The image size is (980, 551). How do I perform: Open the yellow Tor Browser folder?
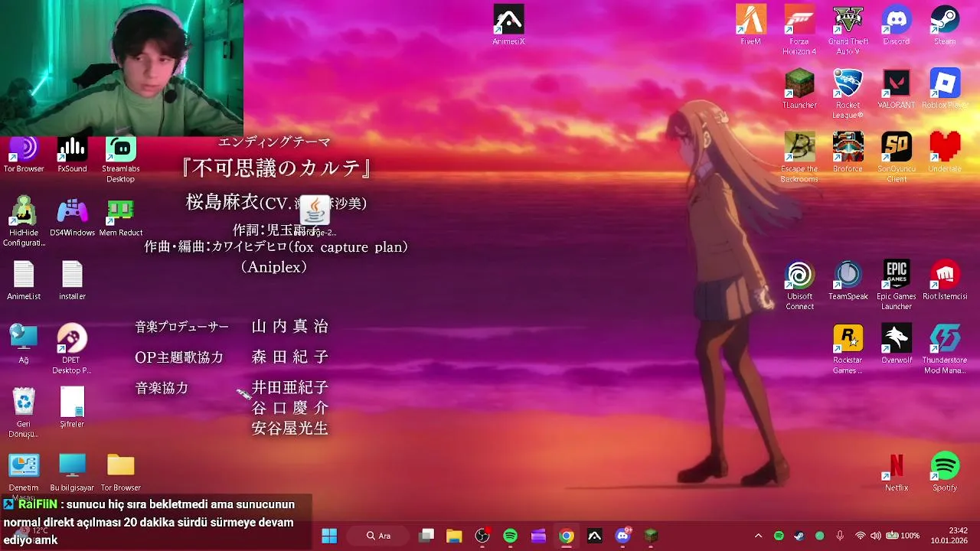pos(120,471)
